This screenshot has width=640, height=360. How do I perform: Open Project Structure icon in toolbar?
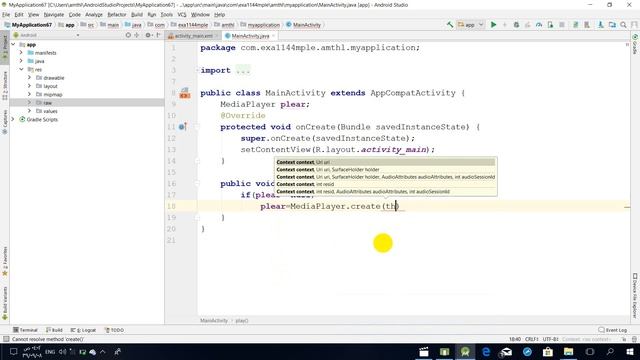pos(612,25)
